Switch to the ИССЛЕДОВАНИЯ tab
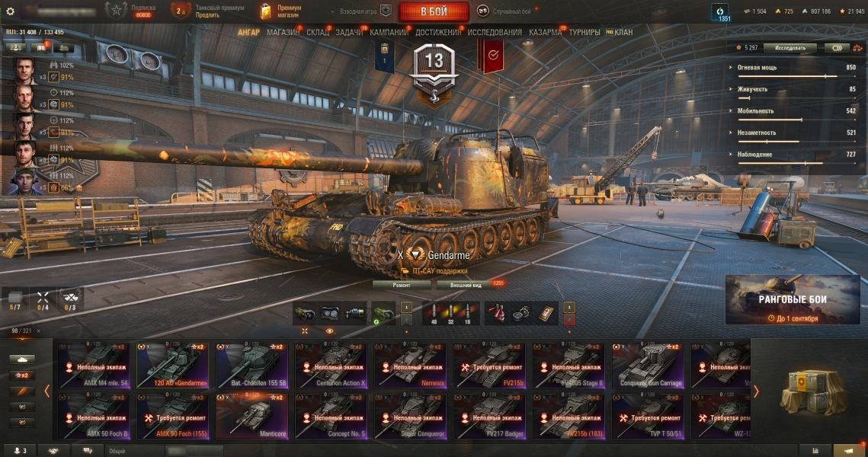868x457 pixels. (x=495, y=32)
